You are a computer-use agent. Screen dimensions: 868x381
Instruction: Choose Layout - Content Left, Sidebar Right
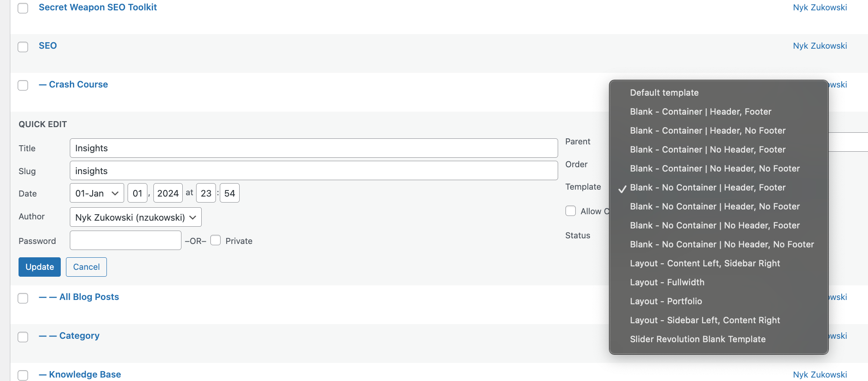coord(719,263)
